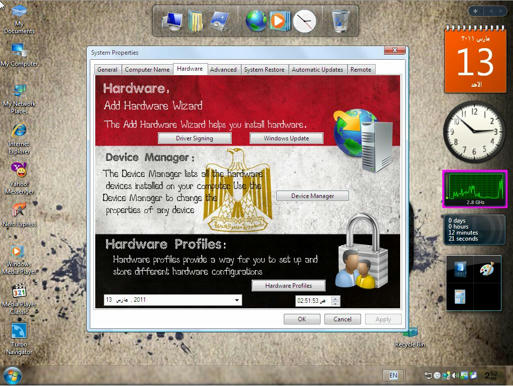Switch to the Advanced tab

point(223,69)
